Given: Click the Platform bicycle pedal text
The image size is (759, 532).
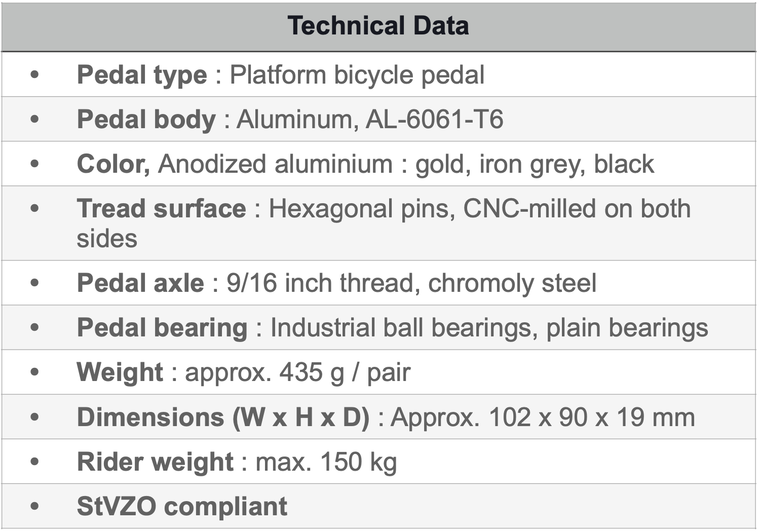Looking at the screenshot, I should 357,75.
